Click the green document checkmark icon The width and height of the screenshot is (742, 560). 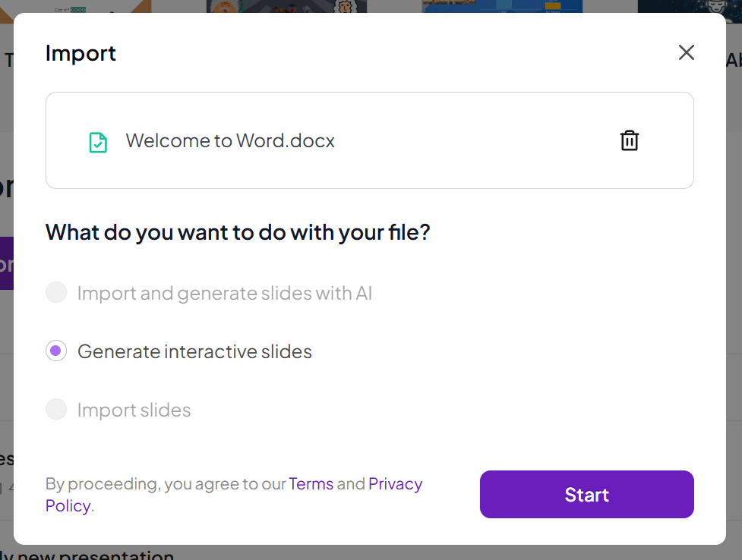pyautogui.click(x=98, y=142)
